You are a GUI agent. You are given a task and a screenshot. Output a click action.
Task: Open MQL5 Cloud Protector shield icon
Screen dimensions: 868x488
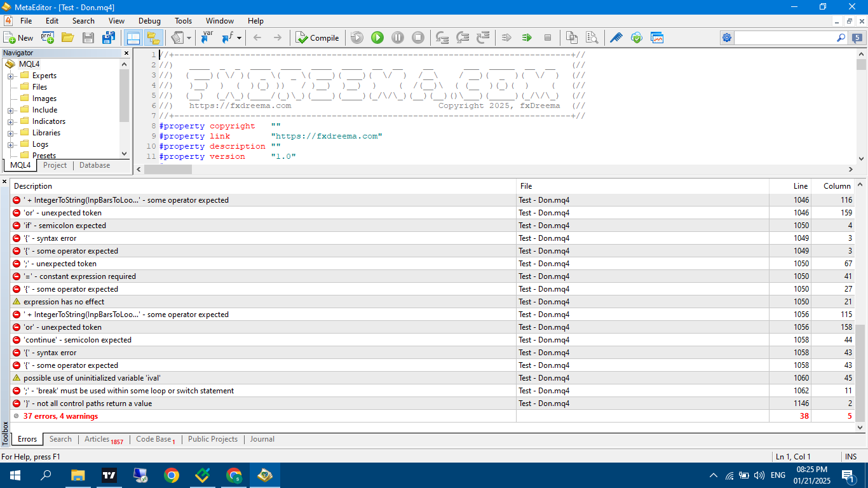tap(637, 38)
